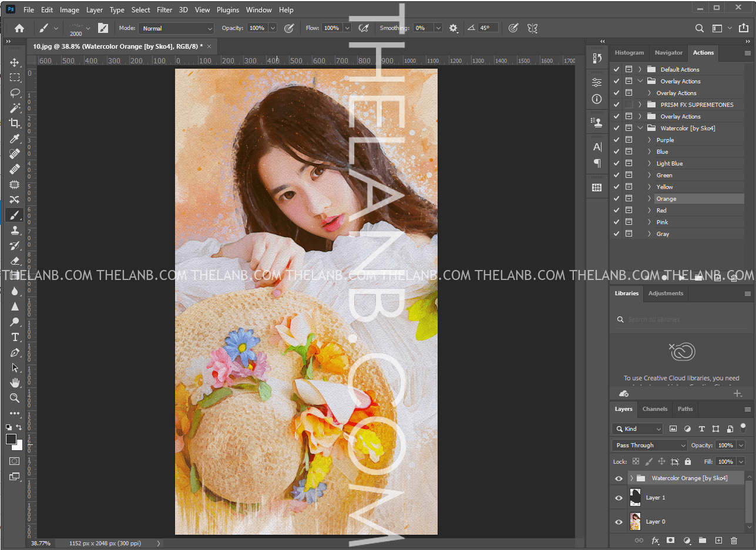Click the Layer 0 thumbnail
Image resolution: width=756 pixels, height=550 pixels.
(635, 522)
